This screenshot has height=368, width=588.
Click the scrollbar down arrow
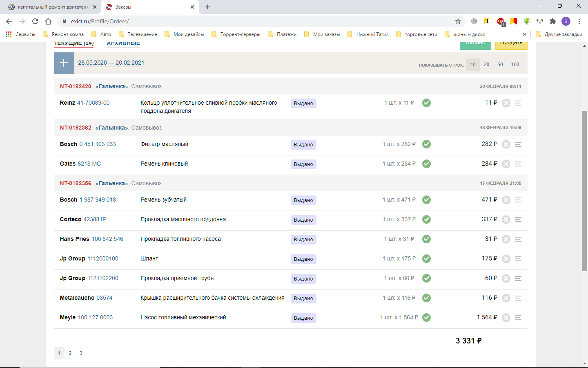click(584, 363)
